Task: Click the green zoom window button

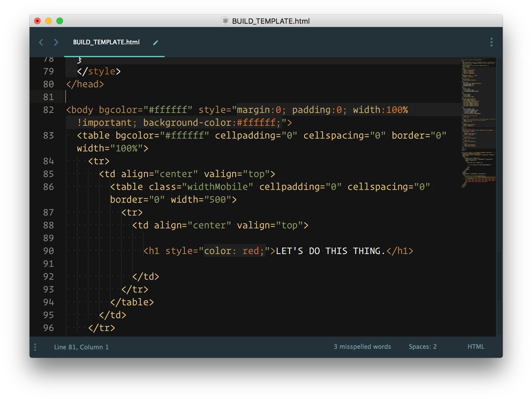Action: [x=60, y=21]
